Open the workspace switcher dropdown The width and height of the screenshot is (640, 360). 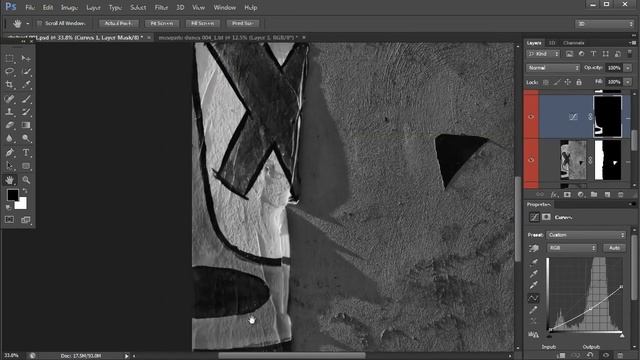coord(604,24)
